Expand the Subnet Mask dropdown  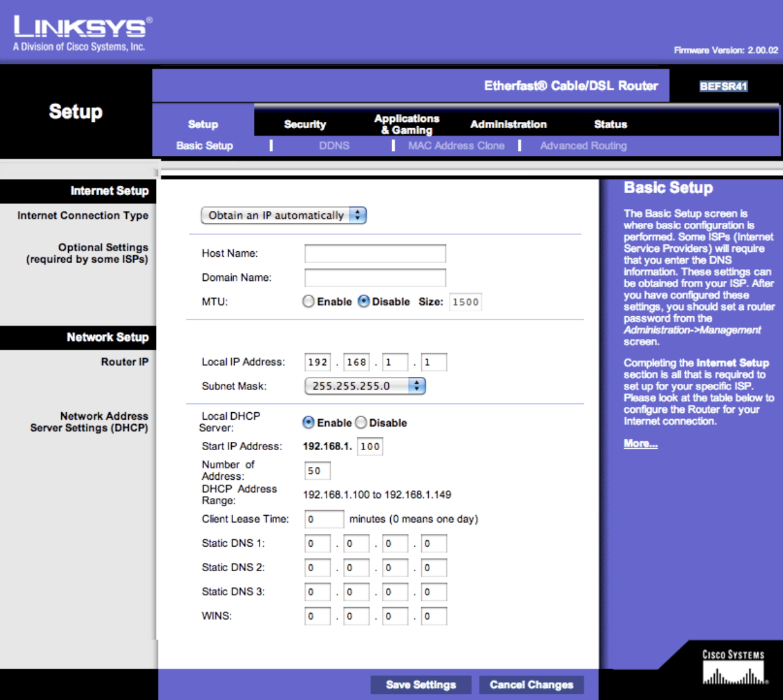pos(365,386)
